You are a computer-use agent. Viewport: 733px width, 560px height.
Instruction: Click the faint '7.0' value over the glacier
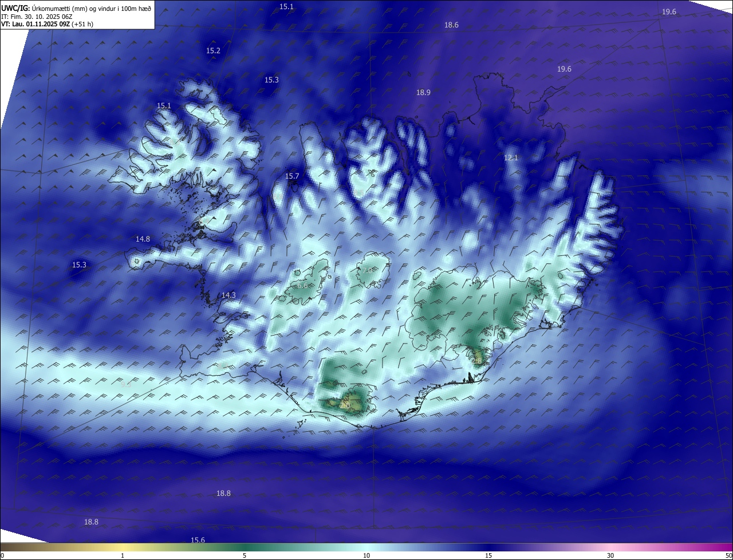[368, 270]
